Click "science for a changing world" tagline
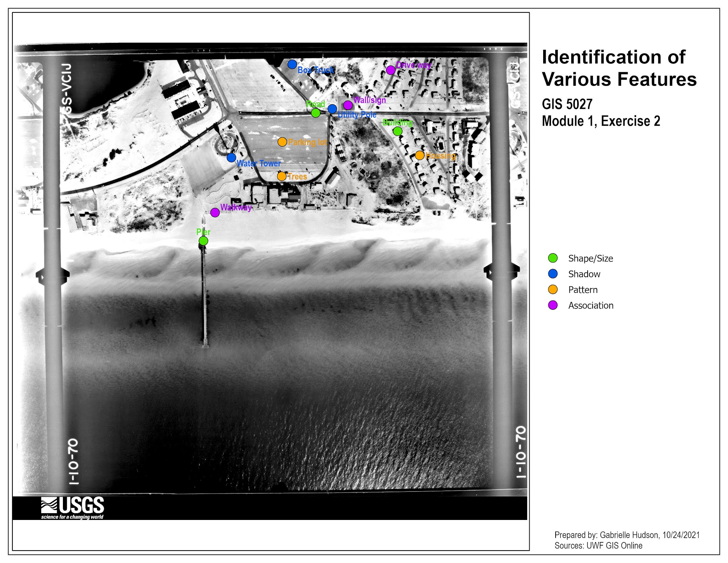Viewport: 728px width, 563px height. click(x=72, y=517)
